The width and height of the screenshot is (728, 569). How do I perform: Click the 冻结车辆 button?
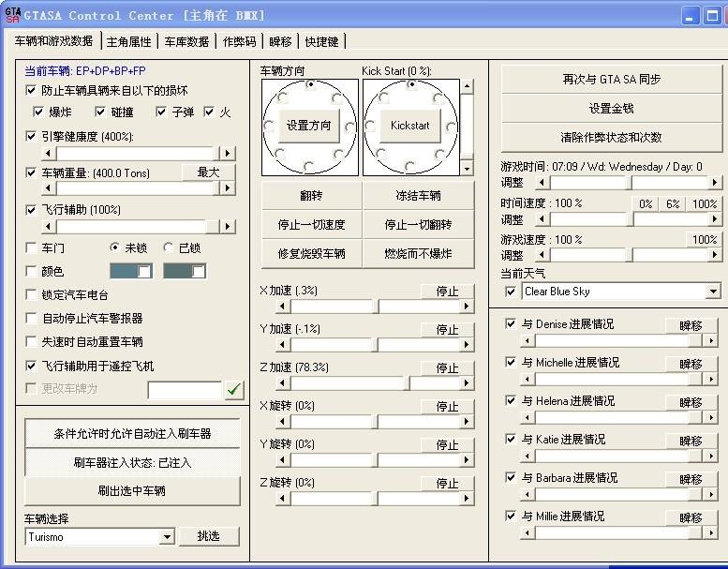tap(418, 196)
